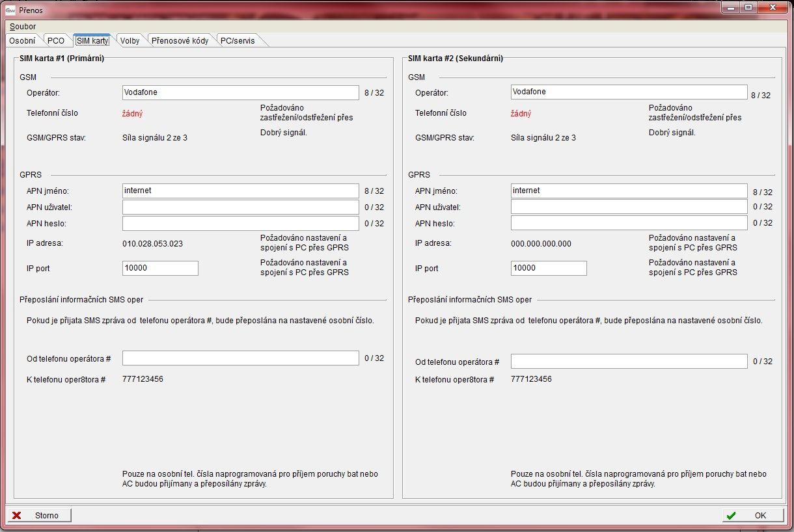This screenshot has height=532, width=794.
Task: Switch to the PCO tab
Action: pos(56,40)
